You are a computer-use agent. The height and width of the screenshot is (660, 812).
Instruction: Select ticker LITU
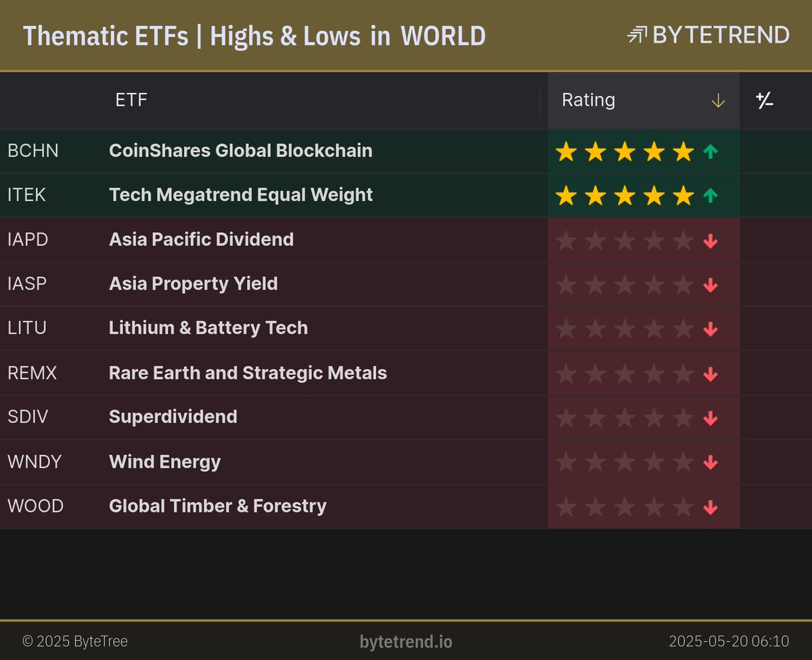click(27, 328)
